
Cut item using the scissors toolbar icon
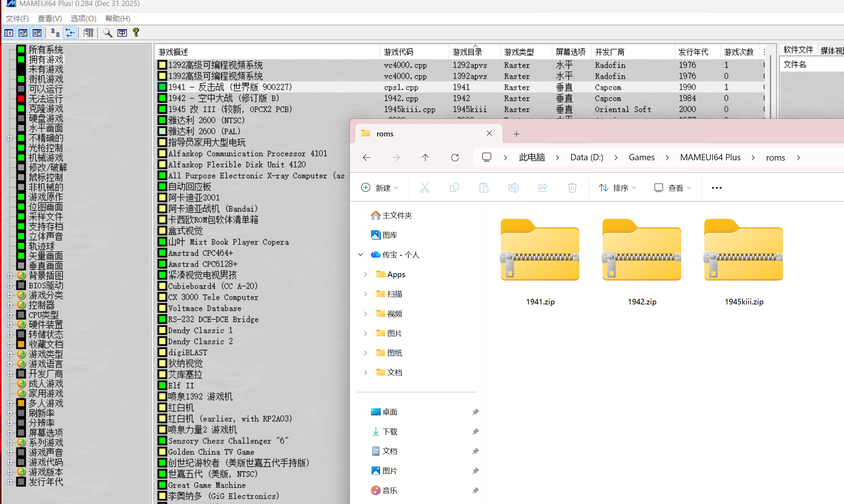click(425, 188)
